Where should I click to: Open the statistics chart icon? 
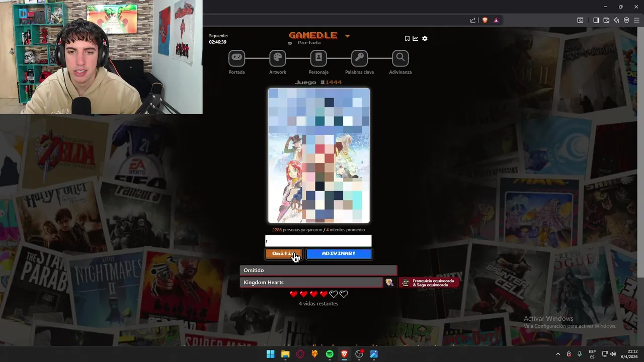point(416,38)
